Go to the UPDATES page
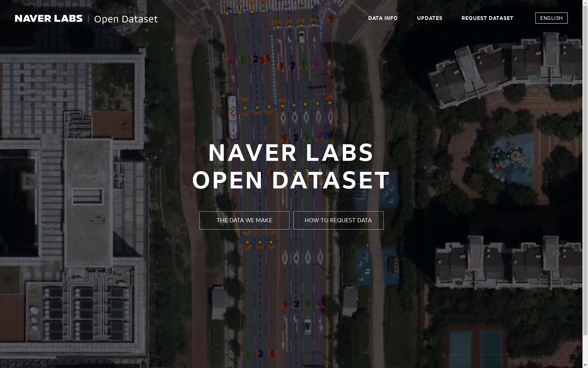Screen dimensions: 588x368 click(x=430, y=18)
